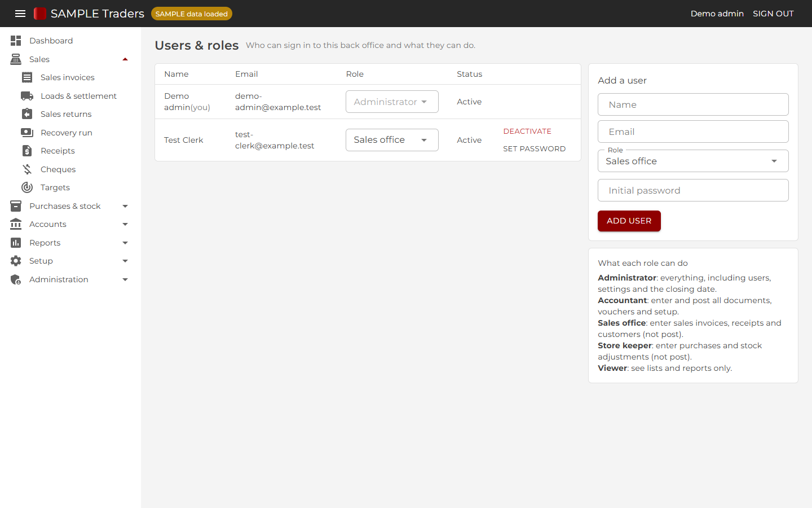Click the Purchases & stock box icon

(16, 206)
